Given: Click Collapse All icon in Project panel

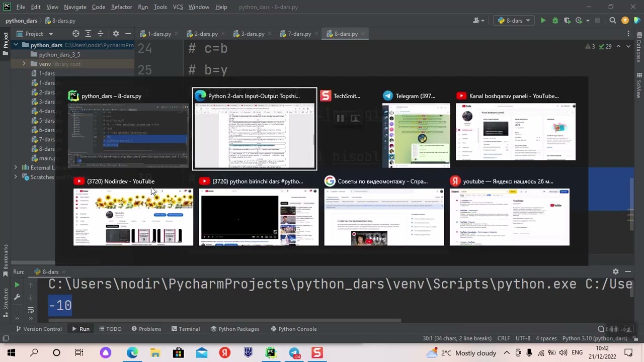Looking at the screenshot, I should 100,34.
